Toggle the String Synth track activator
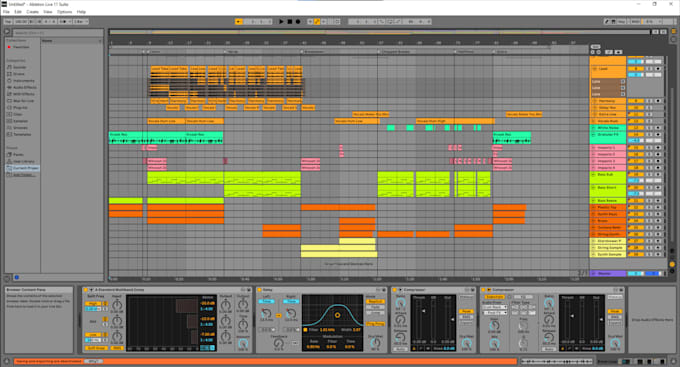Screen dimensions: 680x367 click(636, 234)
